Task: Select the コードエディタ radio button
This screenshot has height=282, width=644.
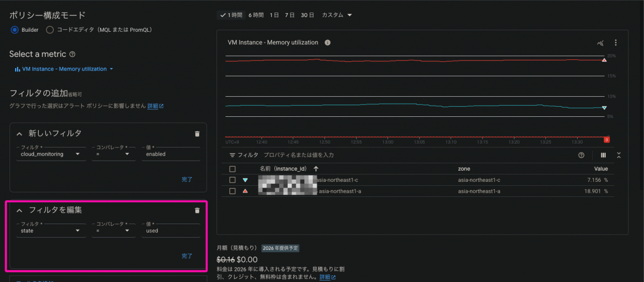Action: tap(50, 30)
